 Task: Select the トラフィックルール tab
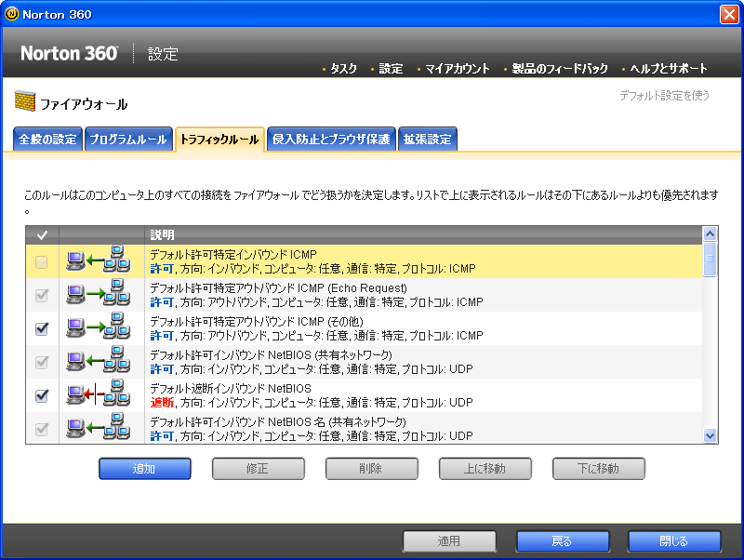pos(219,139)
